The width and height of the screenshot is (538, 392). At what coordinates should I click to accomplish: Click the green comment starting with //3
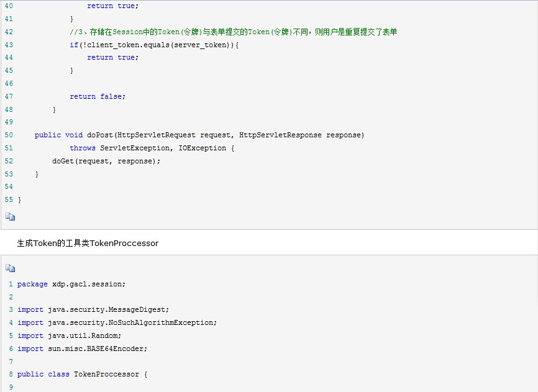pyautogui.click(x=234, y=32)
